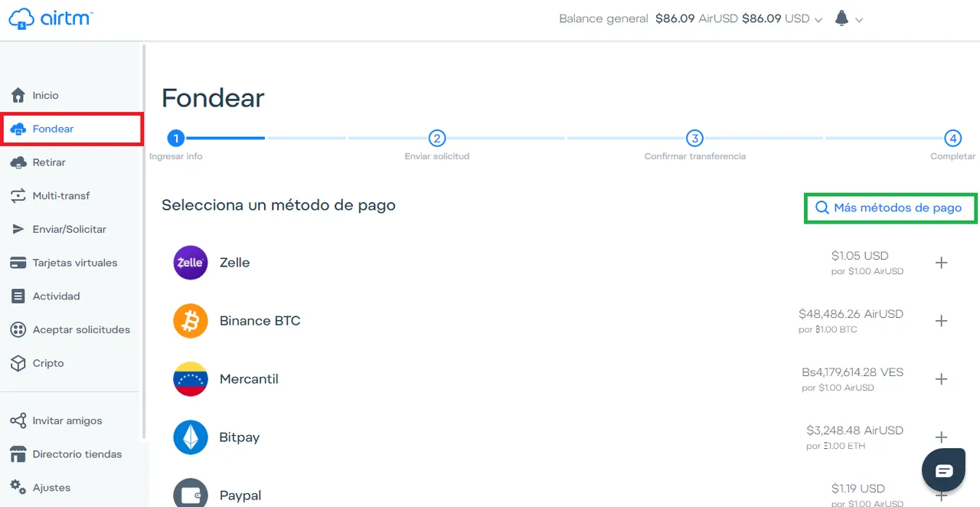Image resolution: width=980 pixels, height=507 pixels.
Task: Expand the Zelle row plus button
Action: pyautogui.click(x=942, y=263)
